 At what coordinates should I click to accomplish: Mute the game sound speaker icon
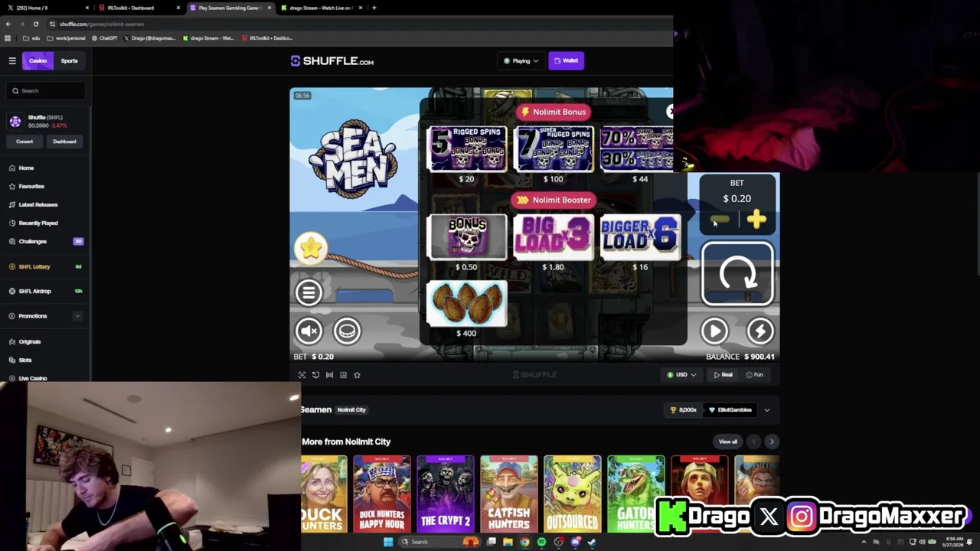309,331
